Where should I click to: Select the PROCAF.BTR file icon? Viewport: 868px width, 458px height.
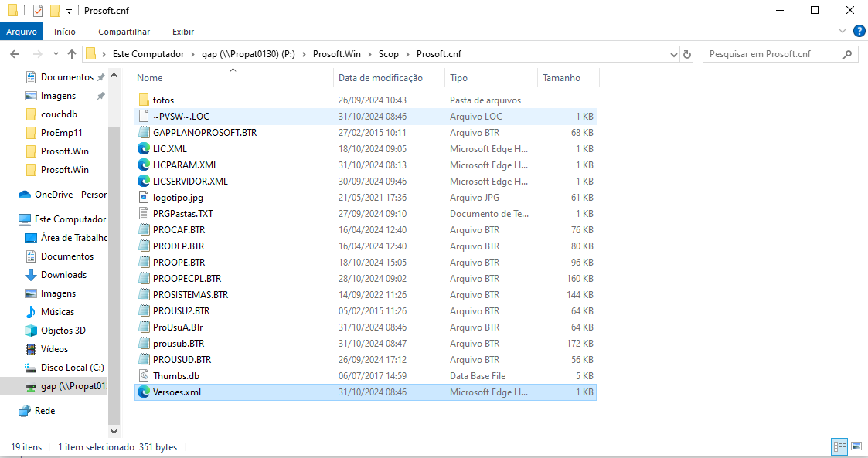144,230
